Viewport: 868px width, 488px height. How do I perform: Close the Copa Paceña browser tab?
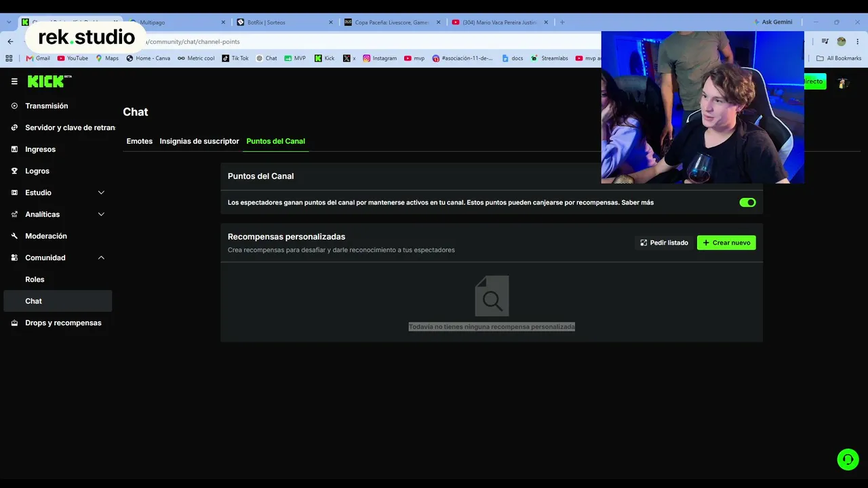point(438,22)
